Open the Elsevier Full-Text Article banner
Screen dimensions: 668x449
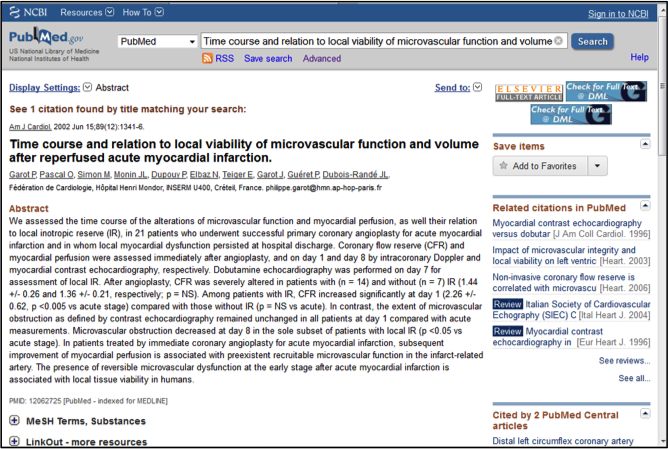[x=529, y=92]
